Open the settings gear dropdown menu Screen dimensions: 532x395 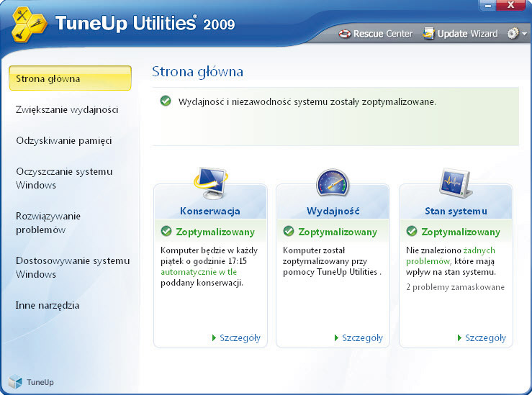pos(516,34)
